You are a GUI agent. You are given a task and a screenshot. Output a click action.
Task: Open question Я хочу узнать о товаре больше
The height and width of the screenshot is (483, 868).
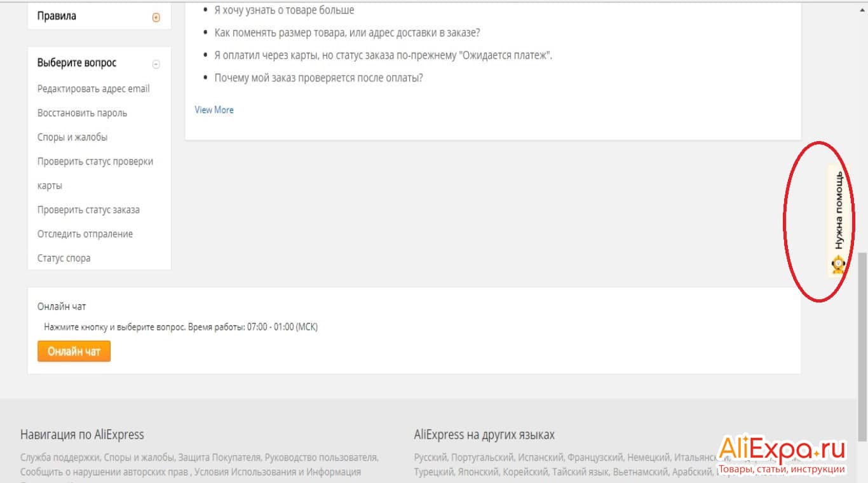284,10
